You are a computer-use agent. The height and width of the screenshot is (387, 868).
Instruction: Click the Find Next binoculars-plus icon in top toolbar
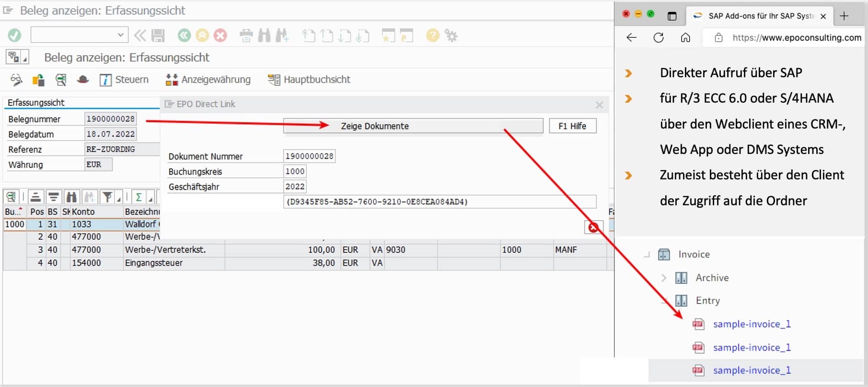(282, 35)
